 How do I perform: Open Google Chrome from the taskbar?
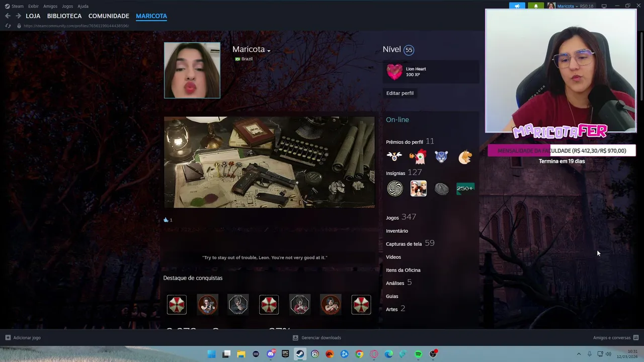359,354
